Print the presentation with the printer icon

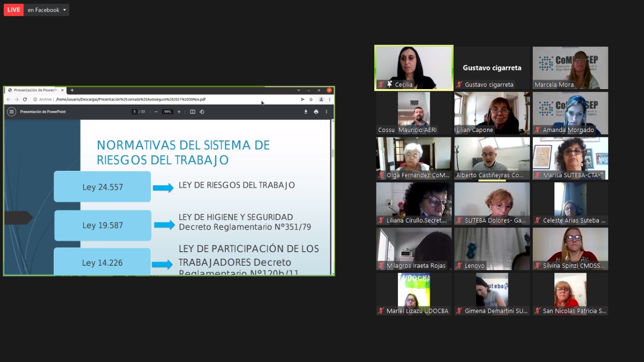pyautogui.click(x=316, y=112)
